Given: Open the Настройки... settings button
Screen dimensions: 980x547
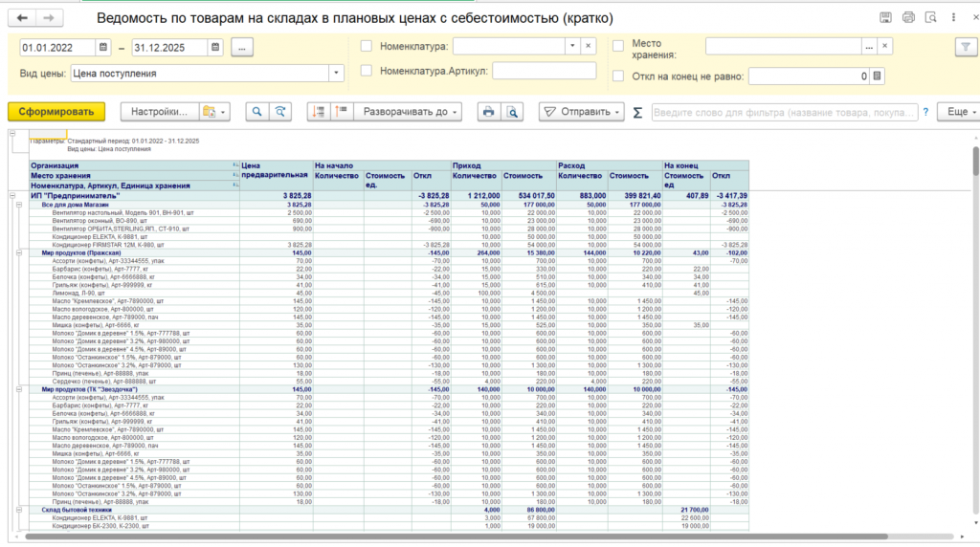Looking at the screenshot, I should 158,112.
